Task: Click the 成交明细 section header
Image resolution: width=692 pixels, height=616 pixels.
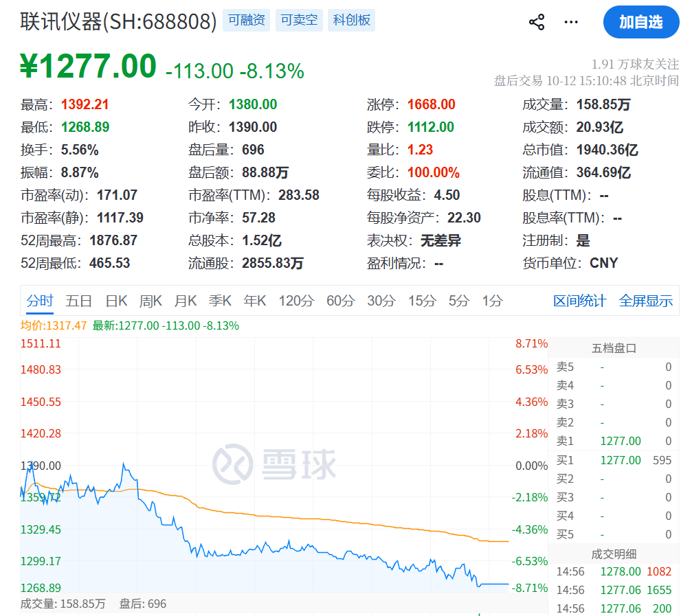Action: coord(614,554)
